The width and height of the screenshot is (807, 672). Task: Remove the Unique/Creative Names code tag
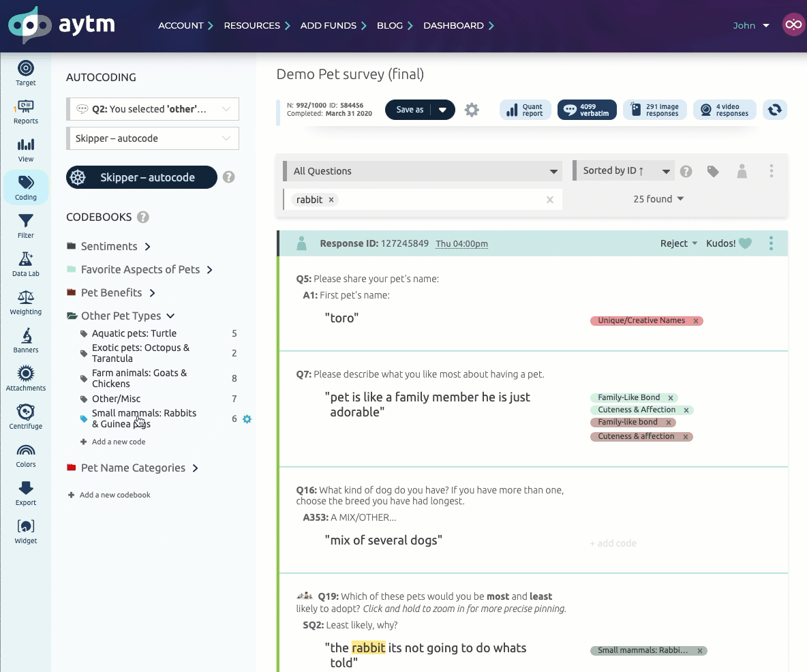696,320
